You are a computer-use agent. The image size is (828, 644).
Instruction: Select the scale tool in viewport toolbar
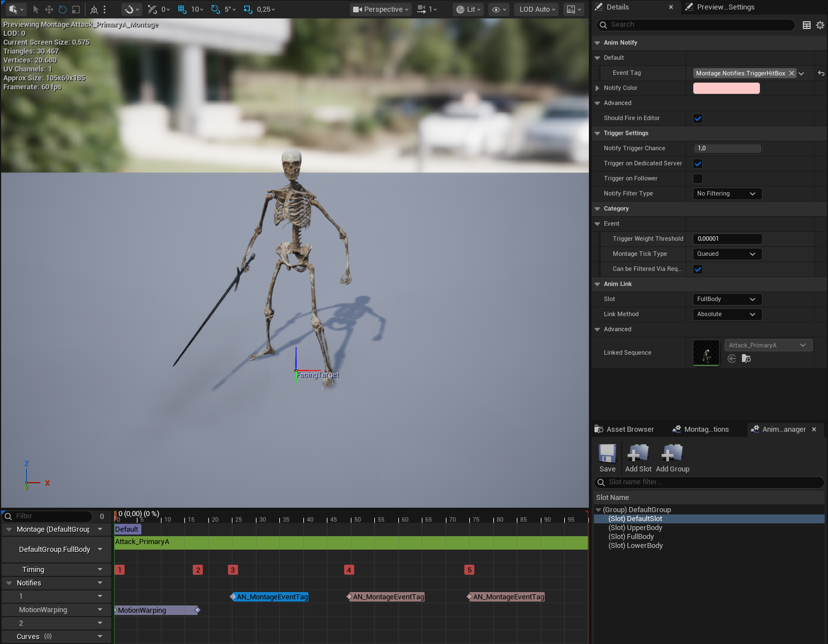pos(76,9)
